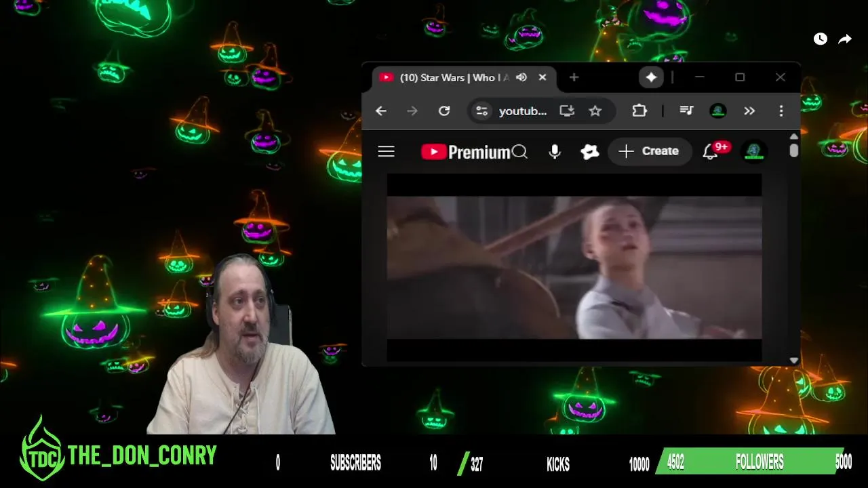Viewport: 868px width, 488px height.
Task: Mute the tab using the speaker icon
Action: pyautogui.click(x=521, y=77)
